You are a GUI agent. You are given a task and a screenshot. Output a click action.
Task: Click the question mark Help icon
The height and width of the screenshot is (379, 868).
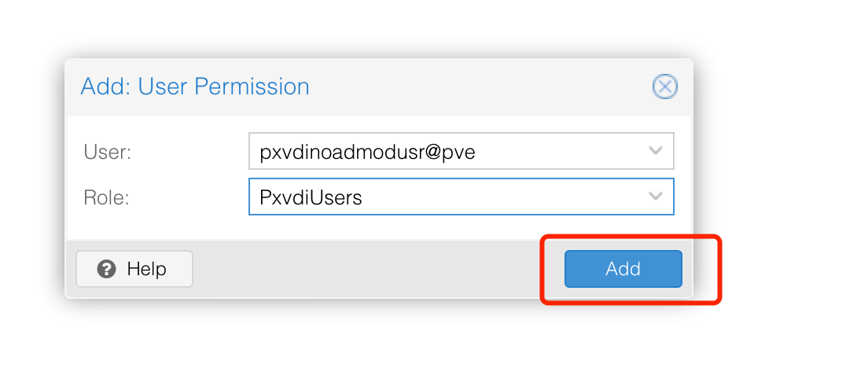coord(106,269)
